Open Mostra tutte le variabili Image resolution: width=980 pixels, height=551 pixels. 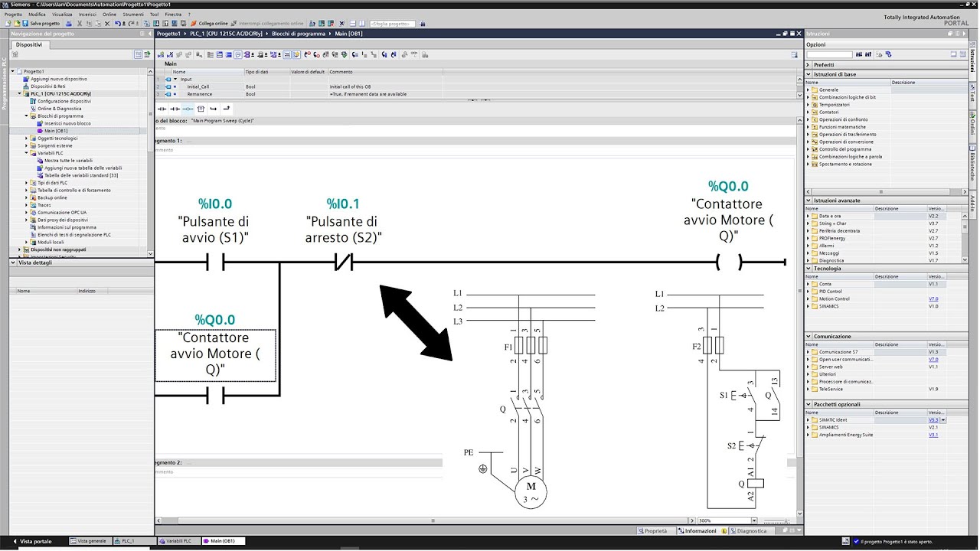tap(68, 161)
